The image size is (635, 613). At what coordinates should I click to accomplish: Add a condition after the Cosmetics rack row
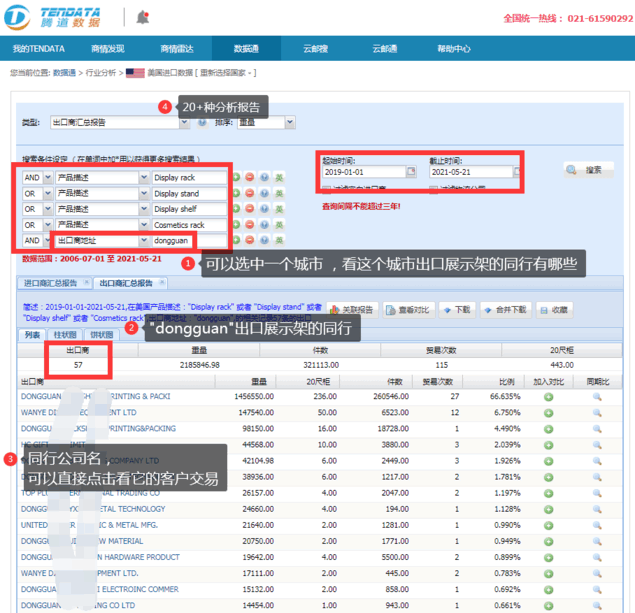click(236, 224)
